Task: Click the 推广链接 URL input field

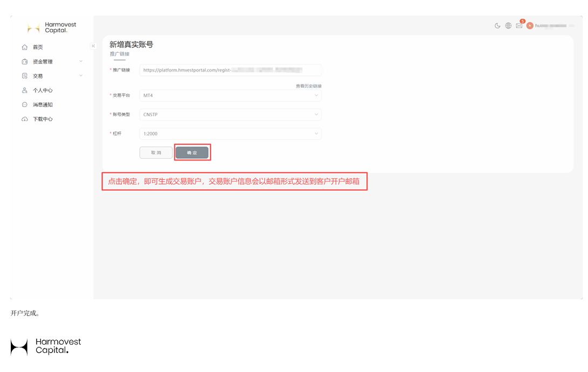Action: 230,70
